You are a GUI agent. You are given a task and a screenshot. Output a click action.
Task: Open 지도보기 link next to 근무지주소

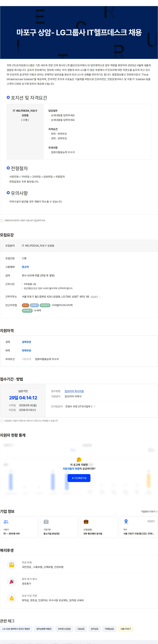click(x=94, y=297)
